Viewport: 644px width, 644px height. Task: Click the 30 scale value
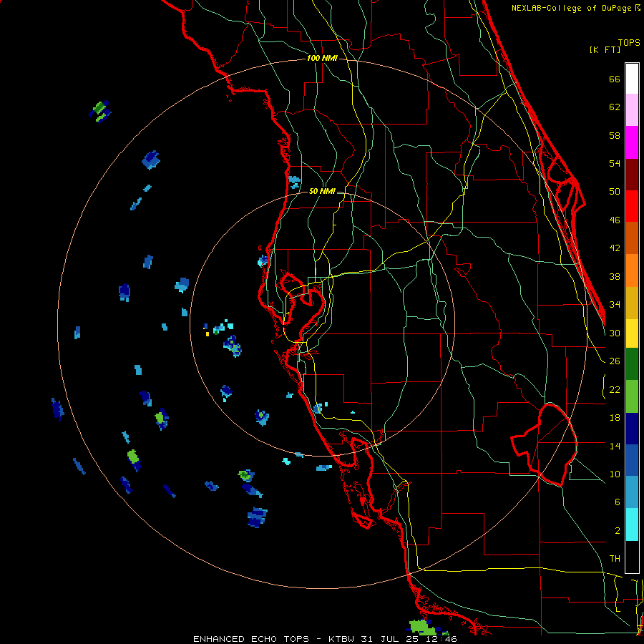[x=615, y=333]
